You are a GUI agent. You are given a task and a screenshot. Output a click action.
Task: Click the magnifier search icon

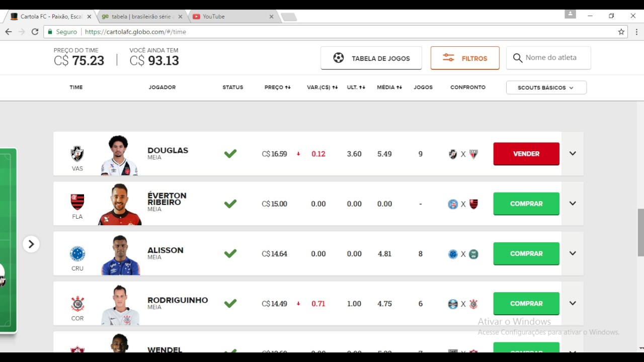(517, 58)
